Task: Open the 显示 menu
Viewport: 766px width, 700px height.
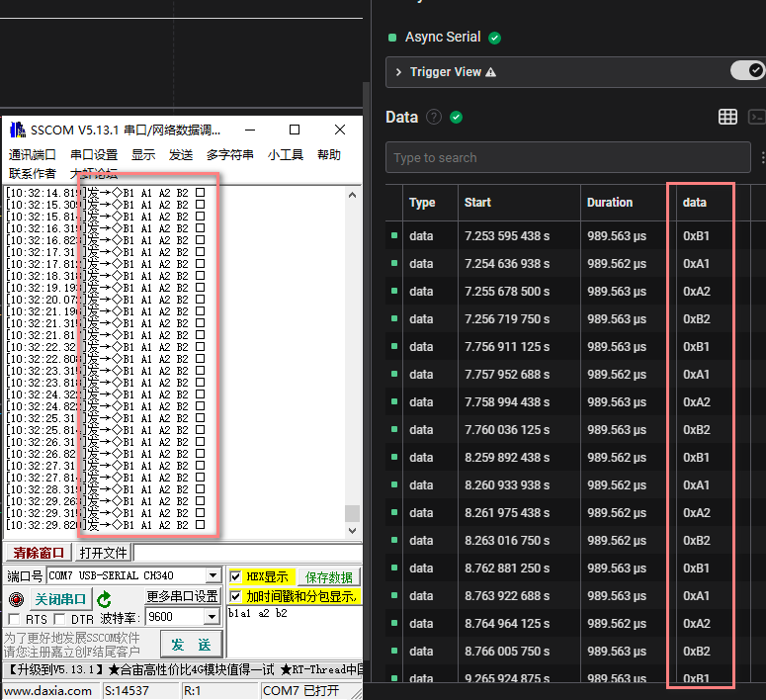Action: [143, 155]
